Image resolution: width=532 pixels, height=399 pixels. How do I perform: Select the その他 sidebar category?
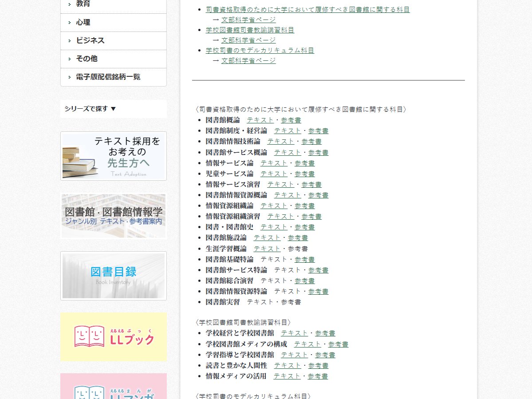pos(113,59)
